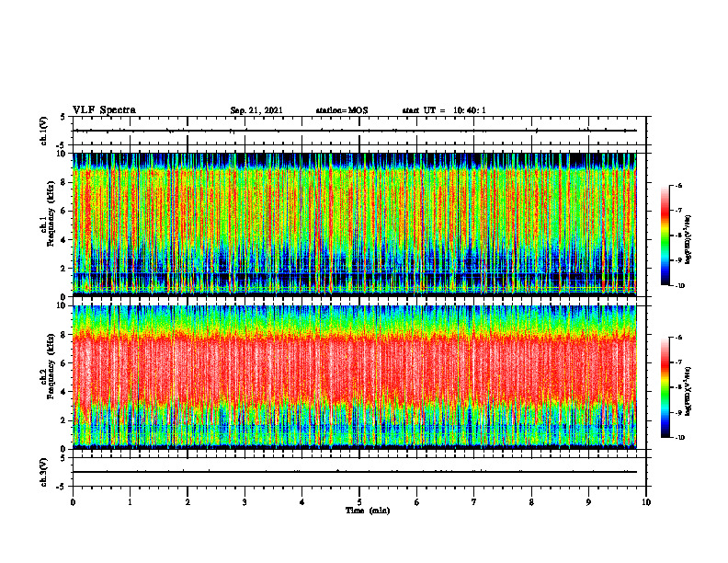Click the ch.2 frequency axis "8" tick label
The image size is (728, 563).
64,334
